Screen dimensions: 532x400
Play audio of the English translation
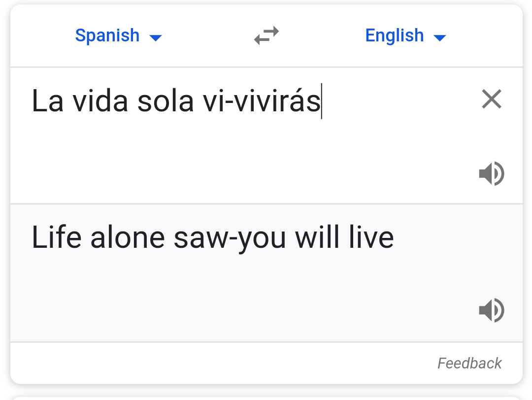pos(491,311)
